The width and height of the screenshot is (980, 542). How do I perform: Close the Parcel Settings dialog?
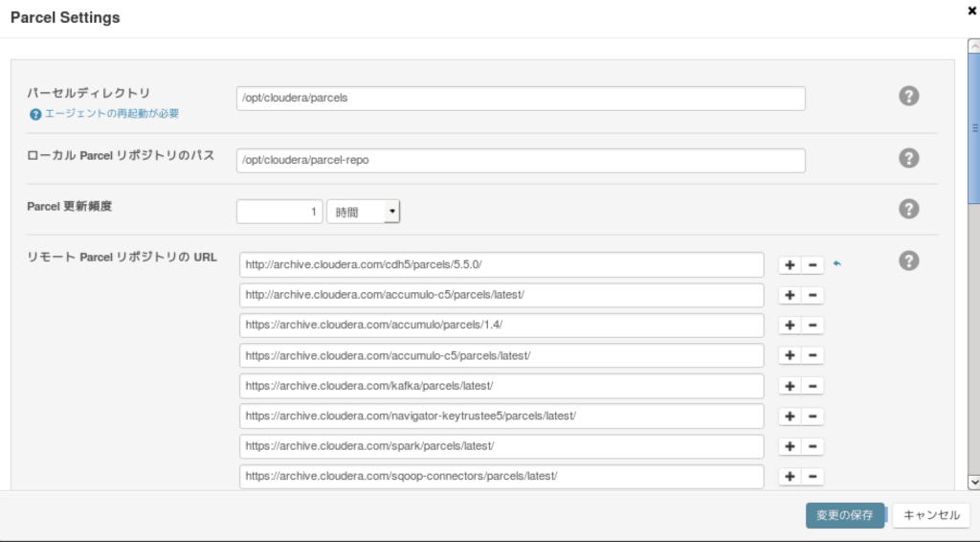click(972, 11)
